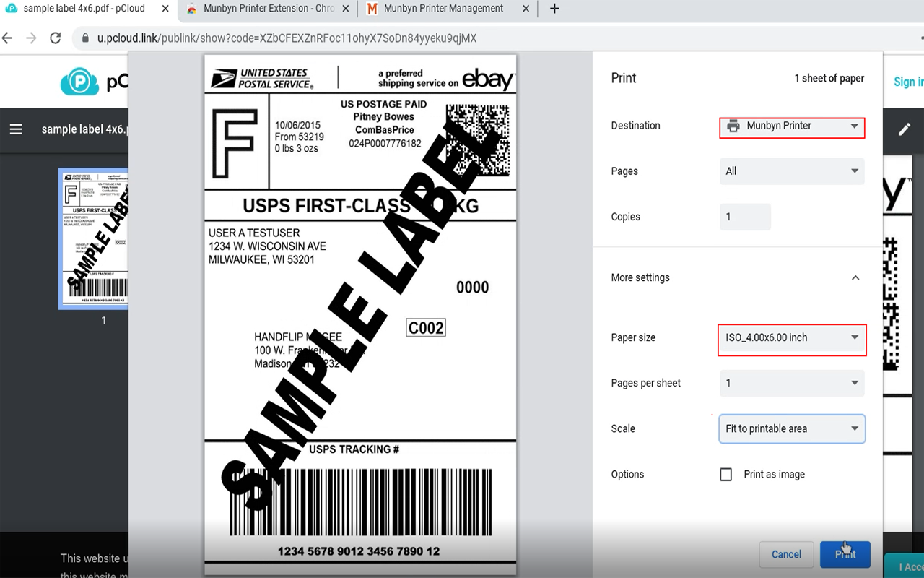Switch to sample label 4x6.pdf tab

tap(83, 9)
